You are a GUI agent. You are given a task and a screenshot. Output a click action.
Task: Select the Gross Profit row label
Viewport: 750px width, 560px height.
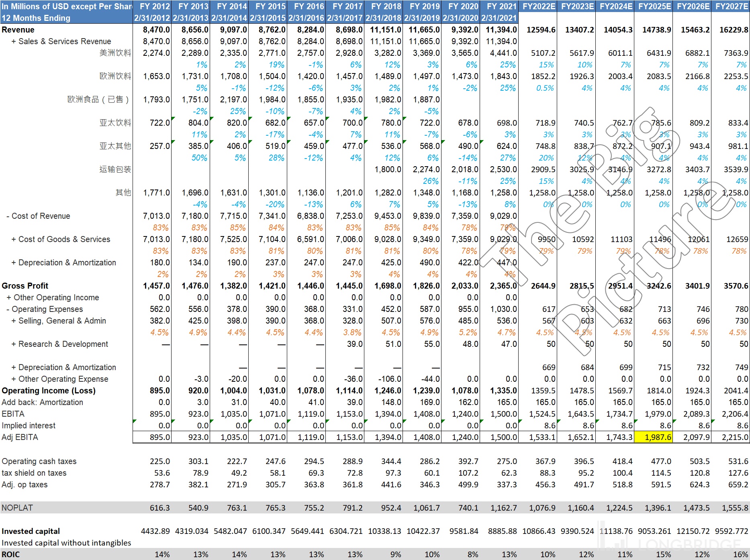tap(25, 286)
